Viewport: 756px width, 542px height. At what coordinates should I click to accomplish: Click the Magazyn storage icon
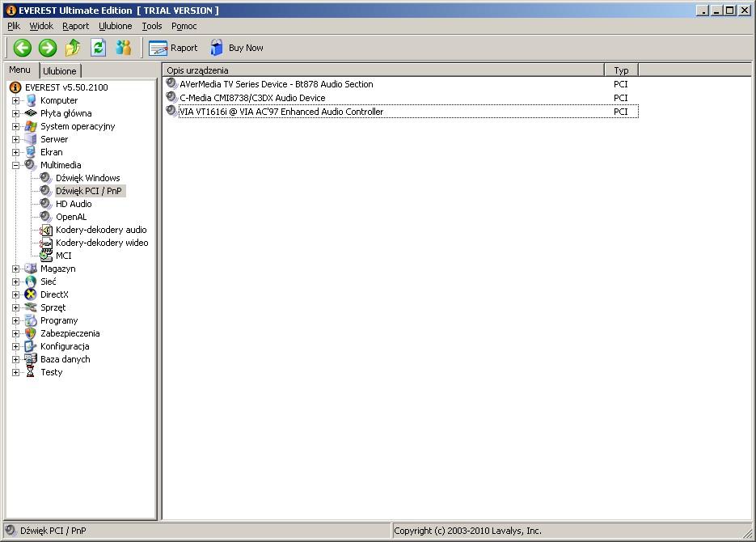(x=31, y=269)
